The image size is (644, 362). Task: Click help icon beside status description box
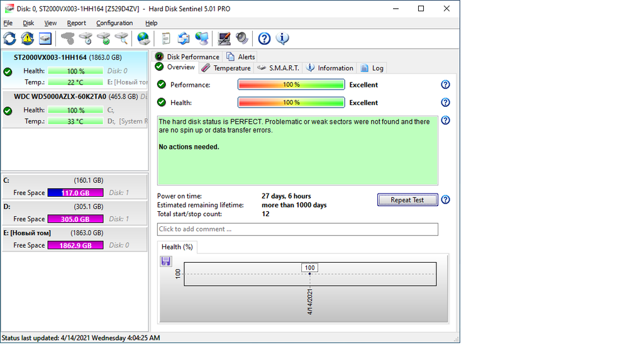[445, 120]
